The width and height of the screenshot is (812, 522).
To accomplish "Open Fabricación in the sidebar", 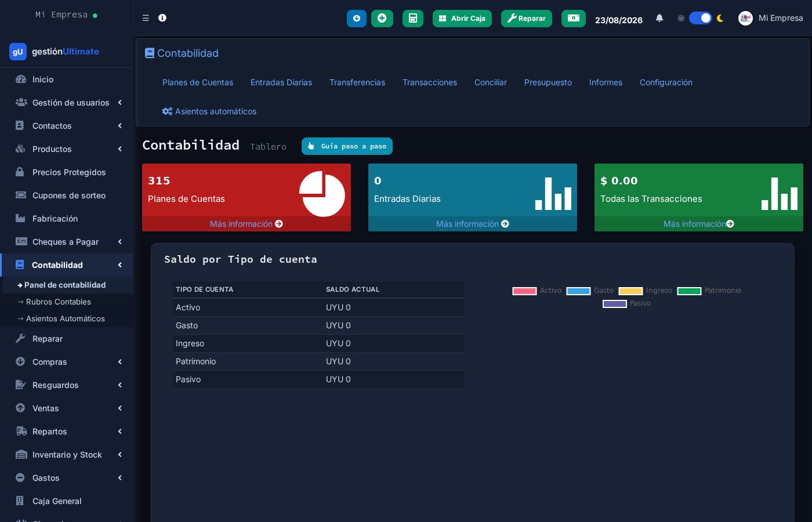I will tap(67, 219).
